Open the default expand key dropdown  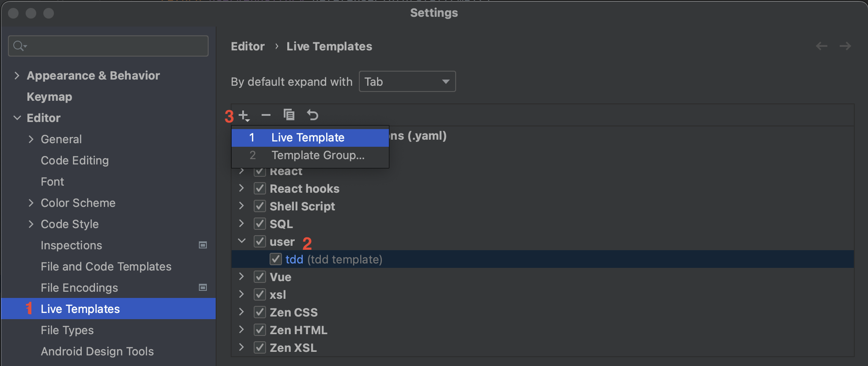(407, 82)
